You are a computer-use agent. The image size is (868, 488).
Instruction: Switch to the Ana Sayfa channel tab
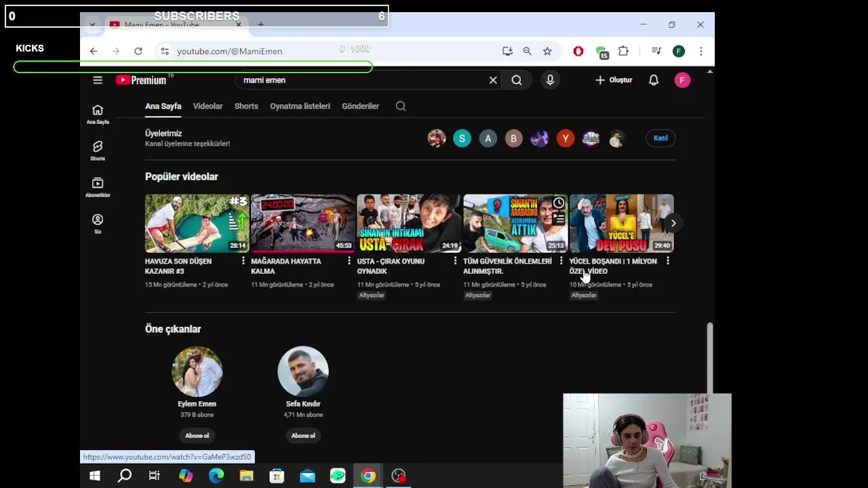pyautogui.click(x=163, y=106)
